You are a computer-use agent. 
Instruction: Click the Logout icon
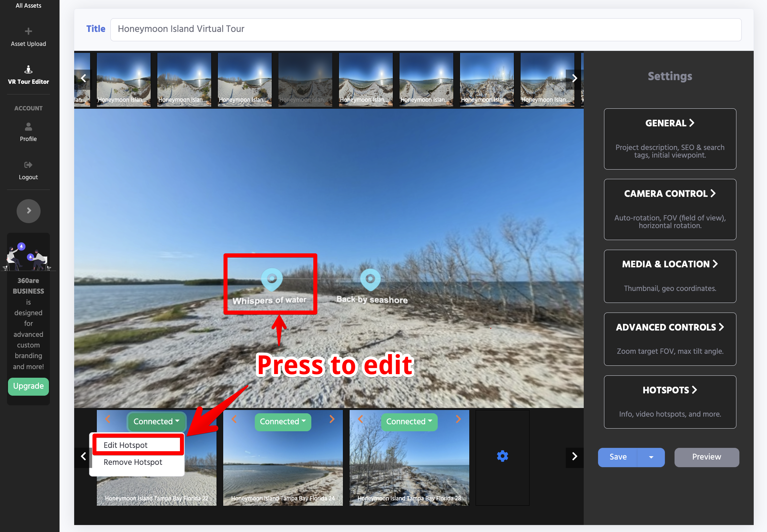[x=28, y=165]
